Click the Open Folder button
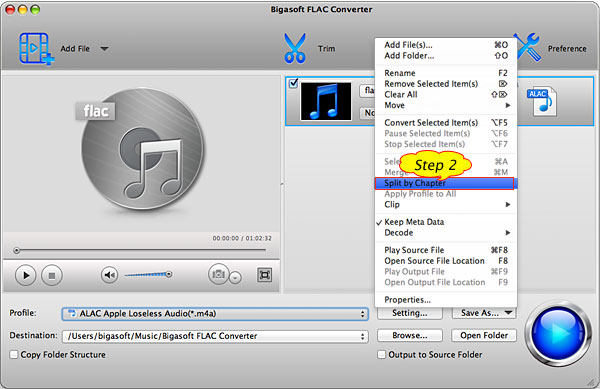The height and width of the screenshot is (389, 600). (484, 335)
